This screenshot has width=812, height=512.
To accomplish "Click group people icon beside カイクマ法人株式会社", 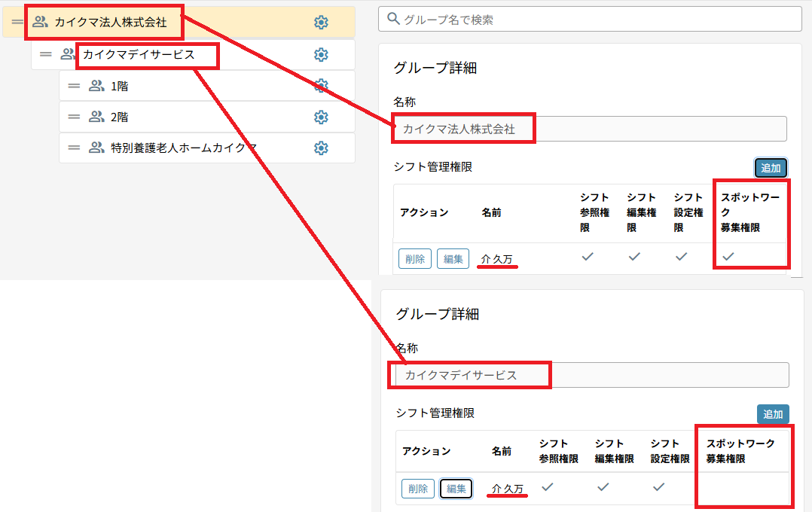I will click(x=41, y=22).
